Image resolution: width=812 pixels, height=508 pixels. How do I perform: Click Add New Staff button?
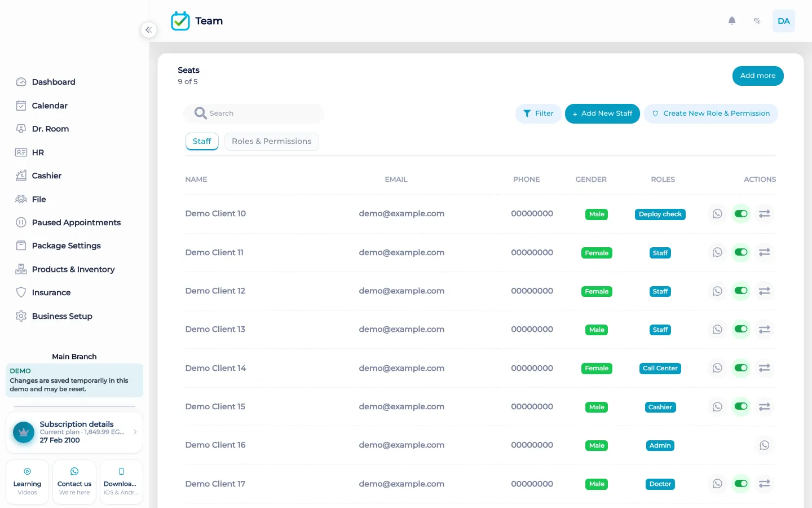tap(602, 113)
